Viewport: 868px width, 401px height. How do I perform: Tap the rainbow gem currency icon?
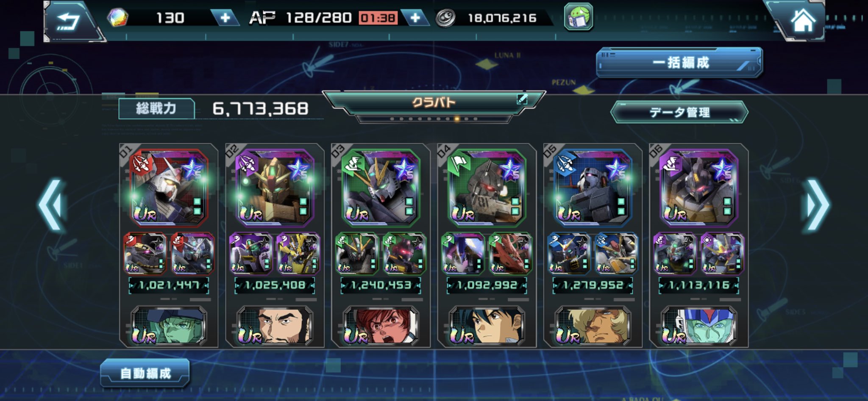(117, 18)
